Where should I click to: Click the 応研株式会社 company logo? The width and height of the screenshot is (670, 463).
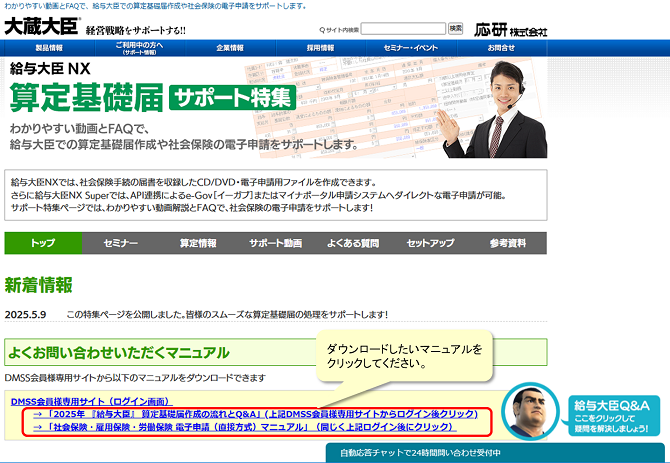coord(511,30)
